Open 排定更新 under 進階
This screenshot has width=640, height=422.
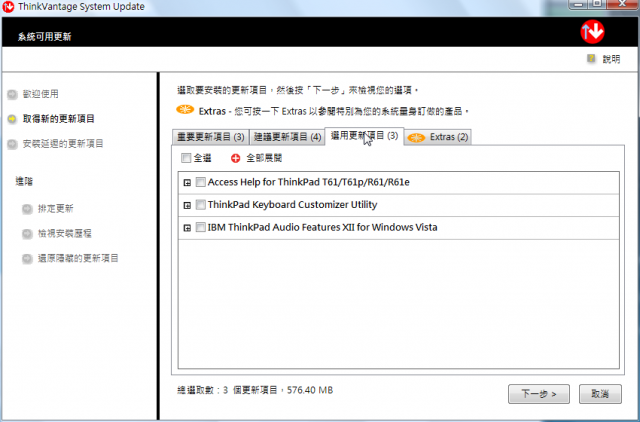(56, 209)
